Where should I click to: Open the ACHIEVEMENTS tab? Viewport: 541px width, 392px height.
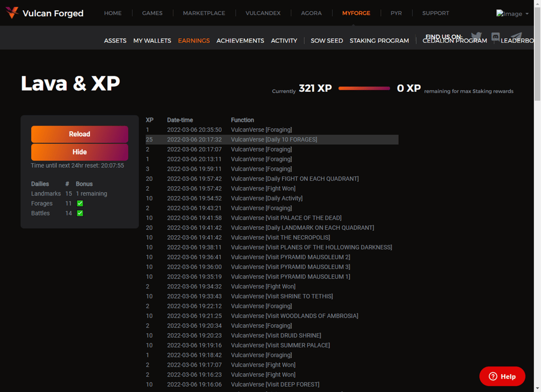coord(240,41)
